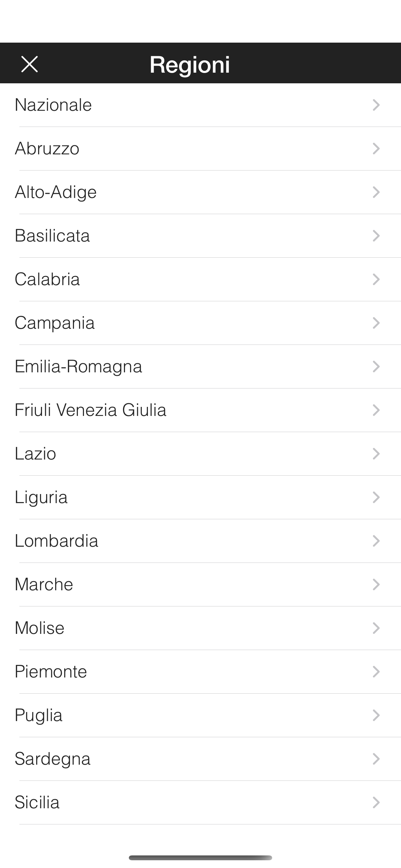The height and width of the screenshot is (868, 401).
Task: Select Abruzzo from the regions list
Action: tap(47, 149)
